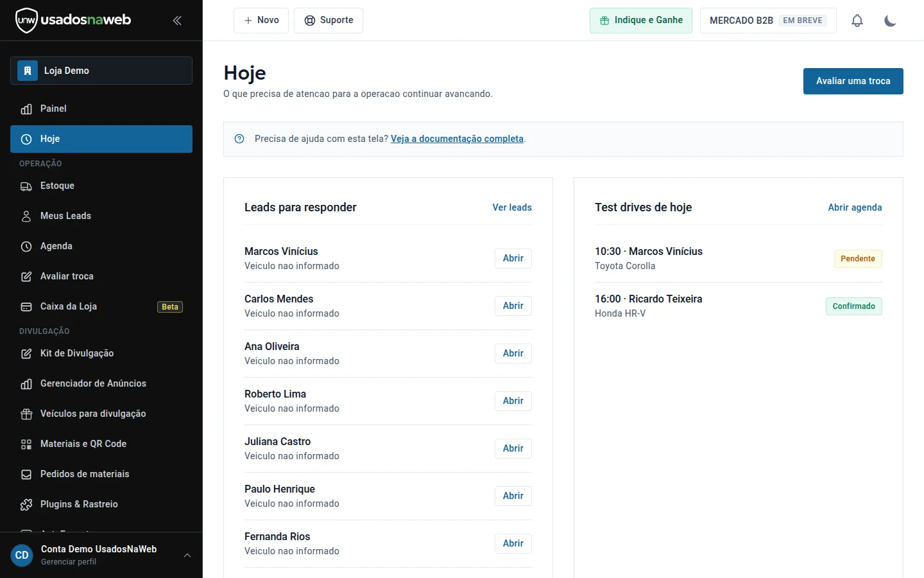Click the Plugins & Rastreio puzzle icon
The width and height of the screenshot is (924, 578).
pyautogui.click(x=26, y=504)
